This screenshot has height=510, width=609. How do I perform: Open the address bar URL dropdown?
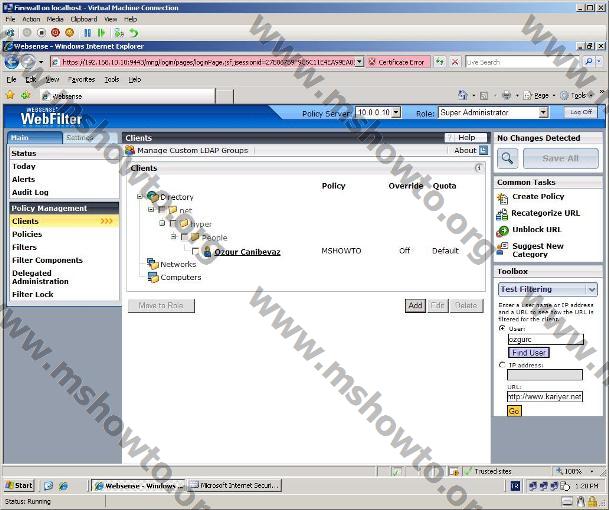pos(359,62)
